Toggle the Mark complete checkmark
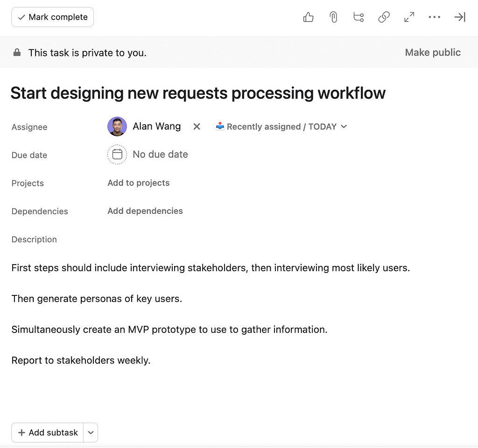Viewport: 478px width, 448px height. click(52, 17)
